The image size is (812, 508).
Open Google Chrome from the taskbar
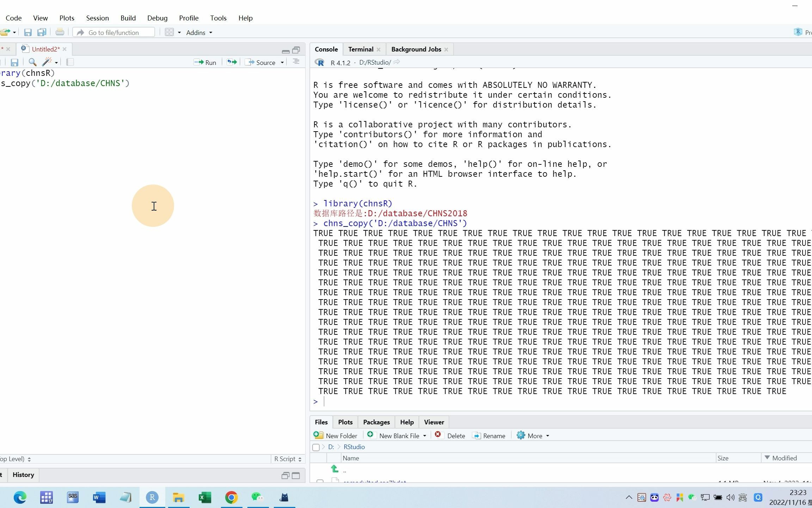point(231,497)
